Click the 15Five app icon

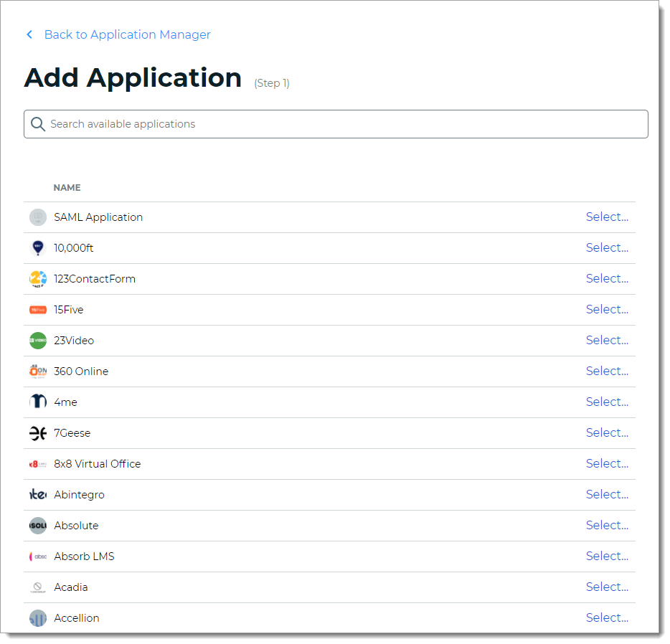37,309
